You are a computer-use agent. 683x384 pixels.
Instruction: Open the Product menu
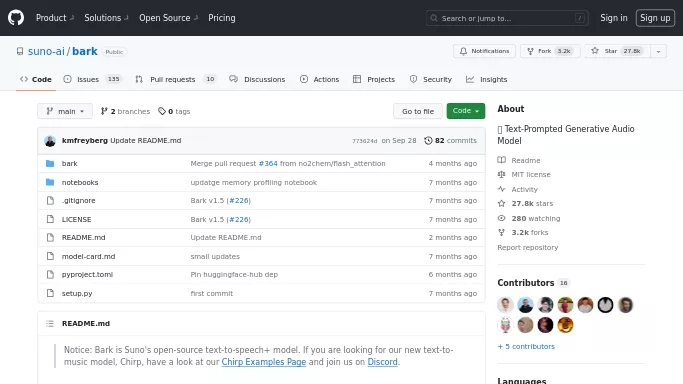55,18
